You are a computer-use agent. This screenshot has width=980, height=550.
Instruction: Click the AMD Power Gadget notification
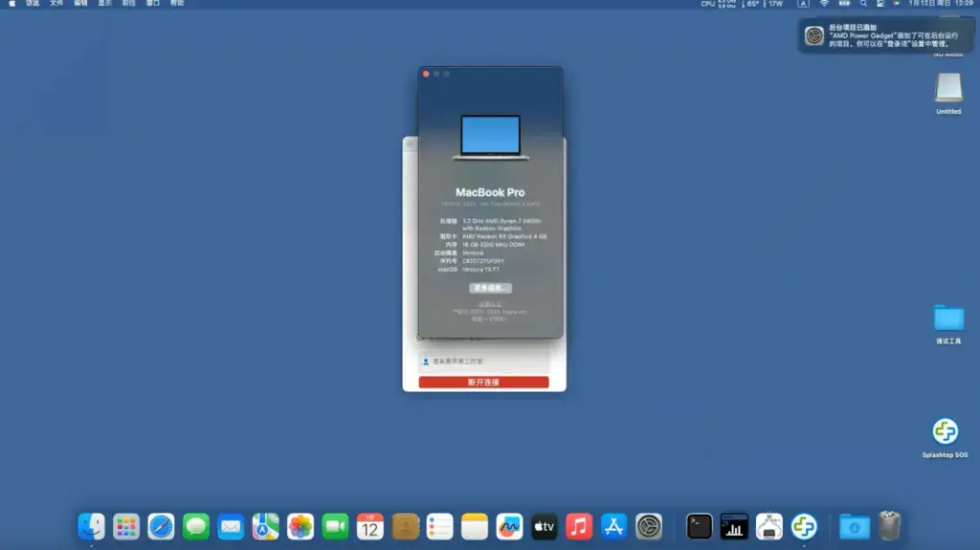tap(885, 35)
